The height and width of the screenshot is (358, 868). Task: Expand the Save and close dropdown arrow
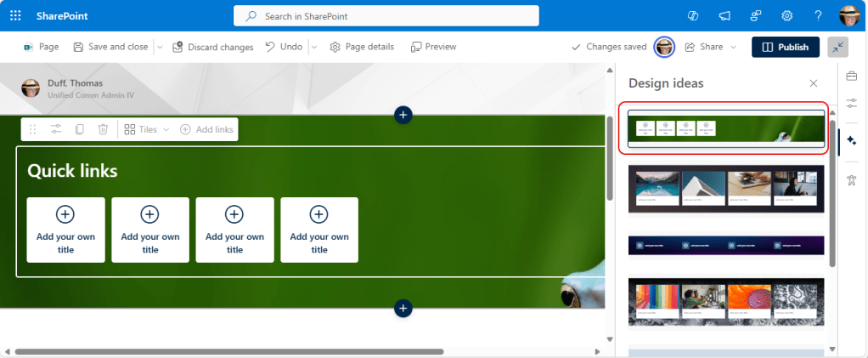[159, 47]
